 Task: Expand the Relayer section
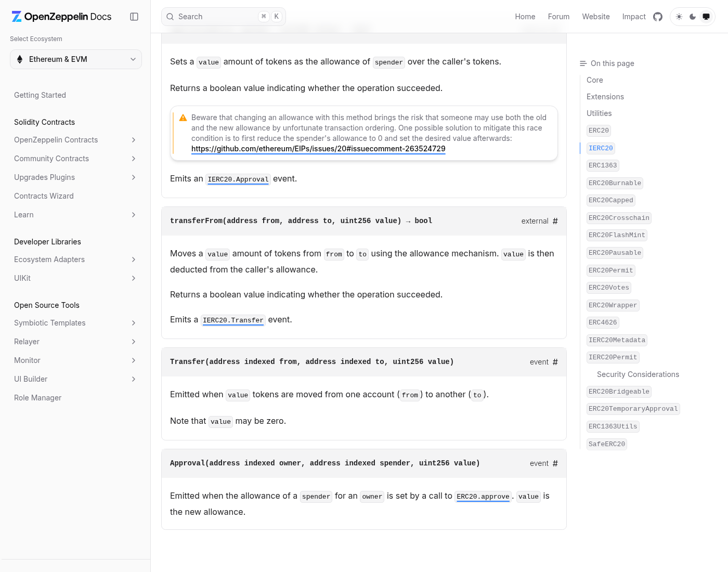[134, 342]
